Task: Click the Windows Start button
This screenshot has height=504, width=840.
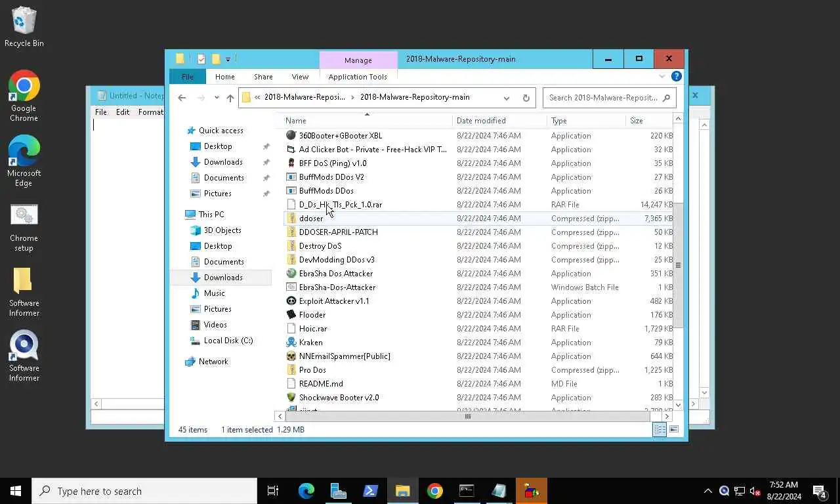Action: point(16,491)
